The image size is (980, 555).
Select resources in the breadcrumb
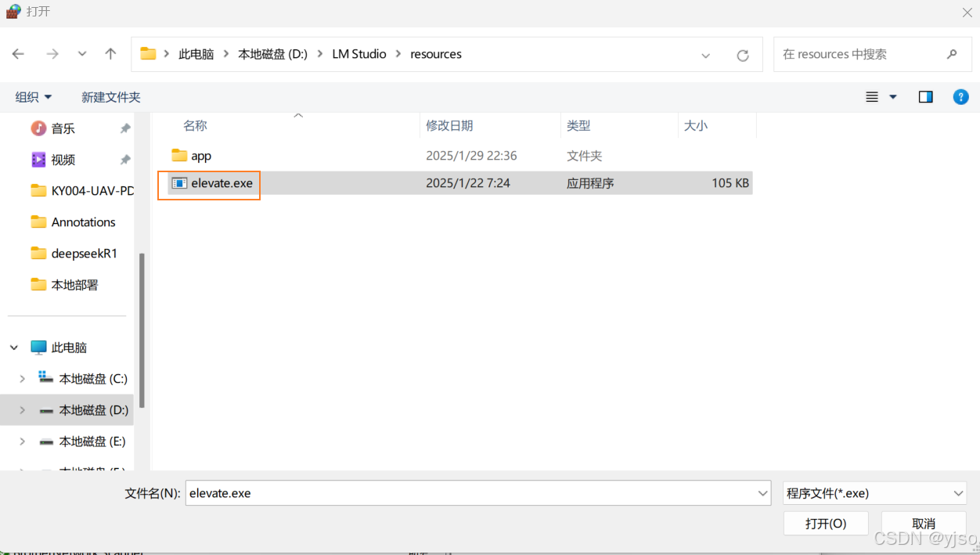[436, 54]
